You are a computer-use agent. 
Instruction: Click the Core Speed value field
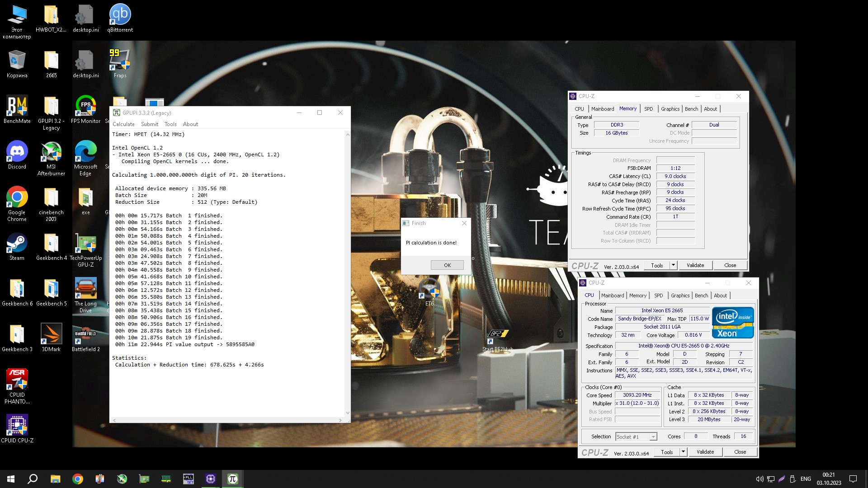click(637, 395)
